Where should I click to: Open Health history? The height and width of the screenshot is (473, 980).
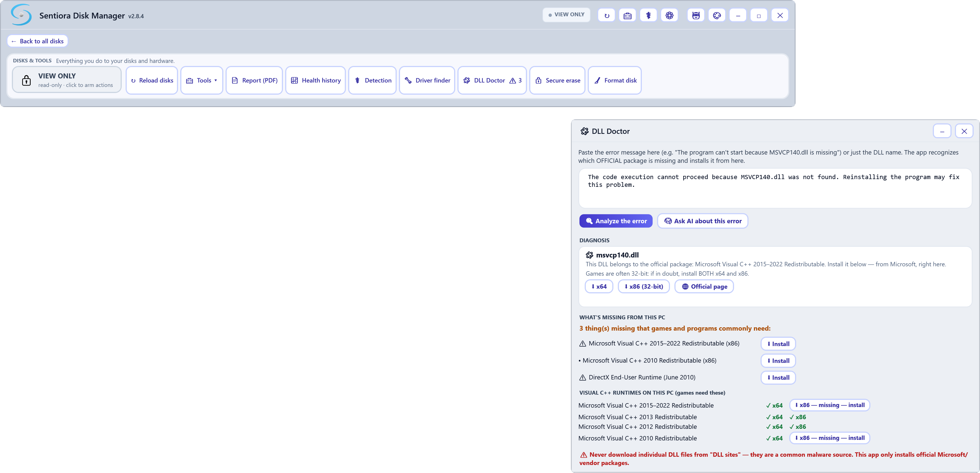tap(315, 80)
